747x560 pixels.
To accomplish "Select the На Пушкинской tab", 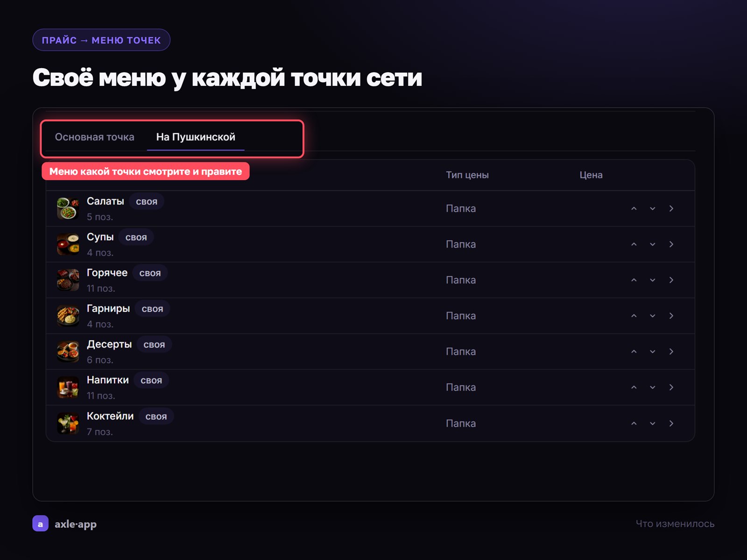I will (x=196, y=137).
